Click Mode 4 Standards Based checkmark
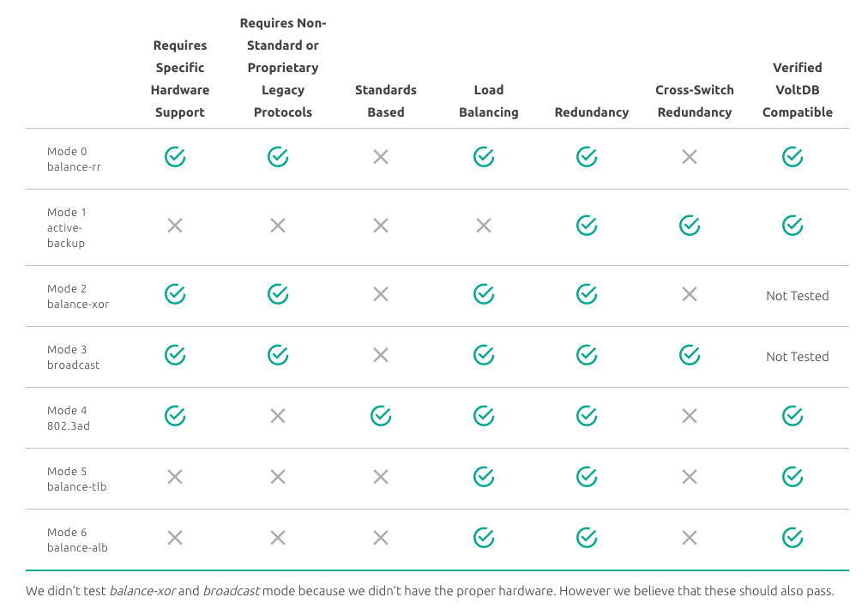The image size is (868, 615). tap(381, 416)
